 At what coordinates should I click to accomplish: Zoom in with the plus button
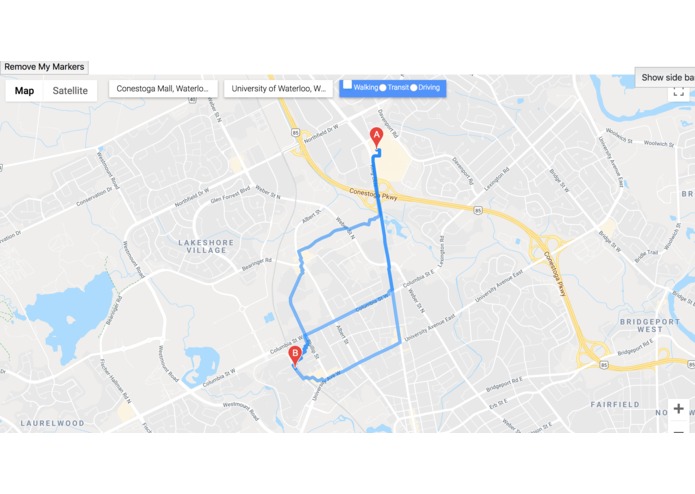click(x=678, y=408)
